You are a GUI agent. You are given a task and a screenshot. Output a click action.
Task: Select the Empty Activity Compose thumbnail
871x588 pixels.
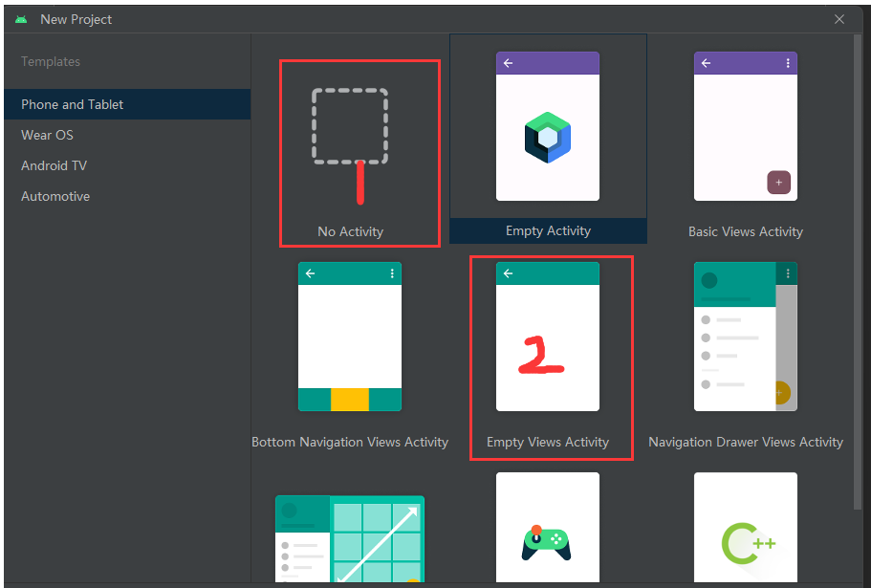click(x=548, y=126)
